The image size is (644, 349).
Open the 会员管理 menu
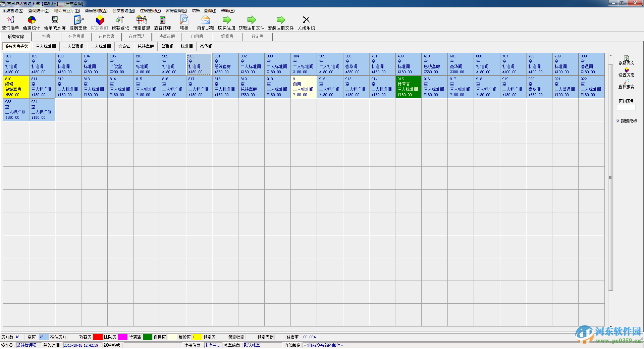pyautogui.click(x=123, y=11)
